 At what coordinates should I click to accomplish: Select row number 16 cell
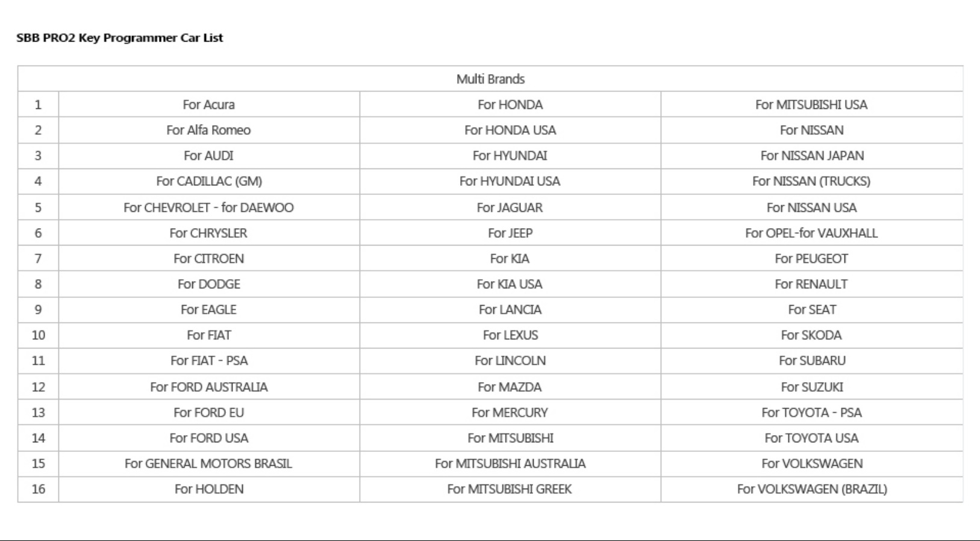pos(38,489)
